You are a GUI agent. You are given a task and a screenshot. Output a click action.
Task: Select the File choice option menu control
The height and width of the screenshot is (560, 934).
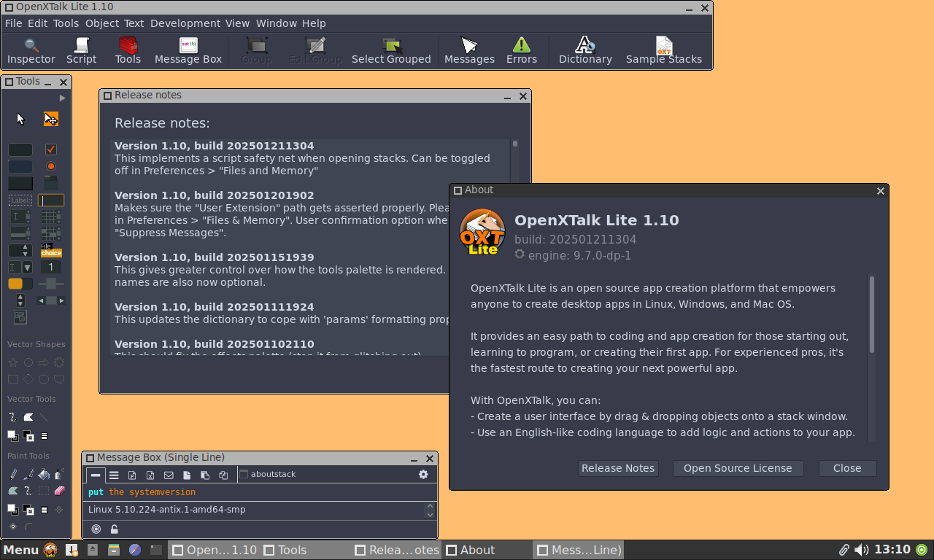coord(51,250)
